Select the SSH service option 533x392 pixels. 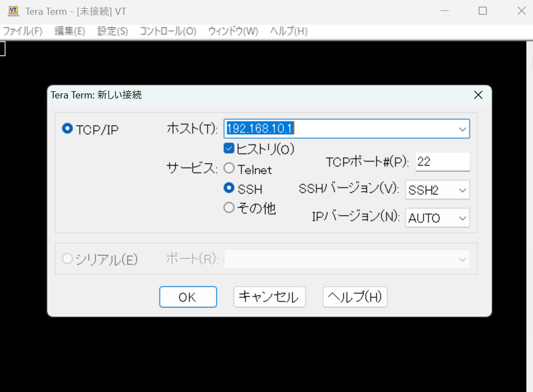(x=229, y=187)
